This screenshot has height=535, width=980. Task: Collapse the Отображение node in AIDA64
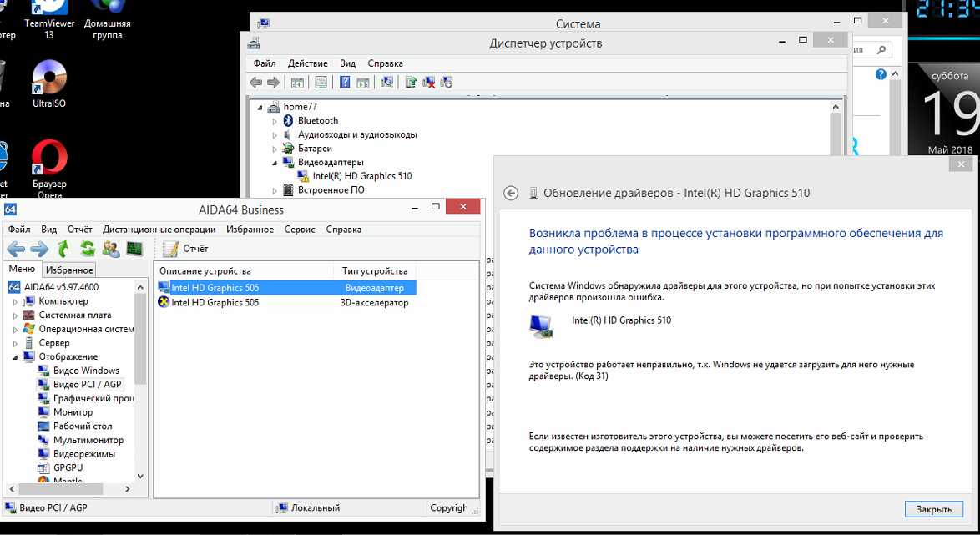coord(15,357)
